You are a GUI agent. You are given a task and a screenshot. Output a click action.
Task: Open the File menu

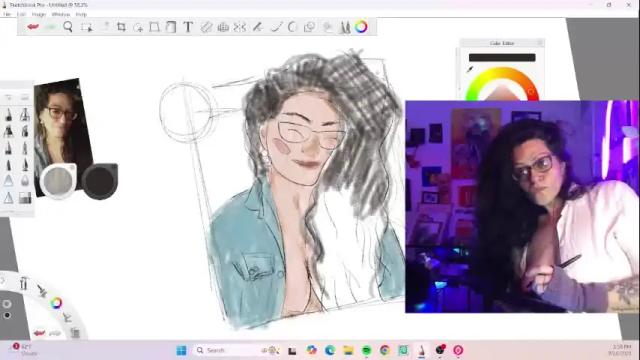tap(7, 14)
